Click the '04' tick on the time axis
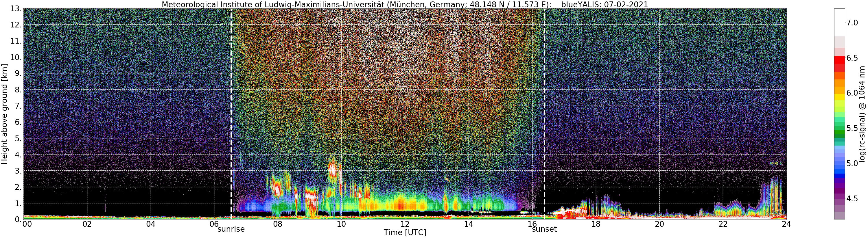 point(151,224)
